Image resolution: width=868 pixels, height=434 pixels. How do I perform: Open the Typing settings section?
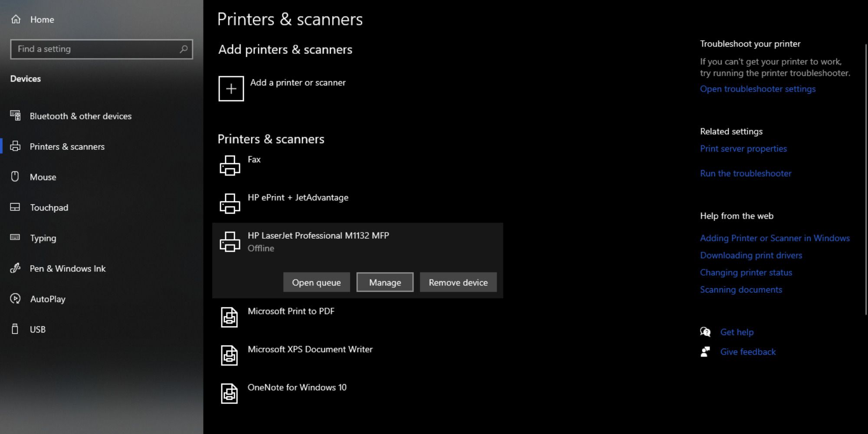coord(43,238)
